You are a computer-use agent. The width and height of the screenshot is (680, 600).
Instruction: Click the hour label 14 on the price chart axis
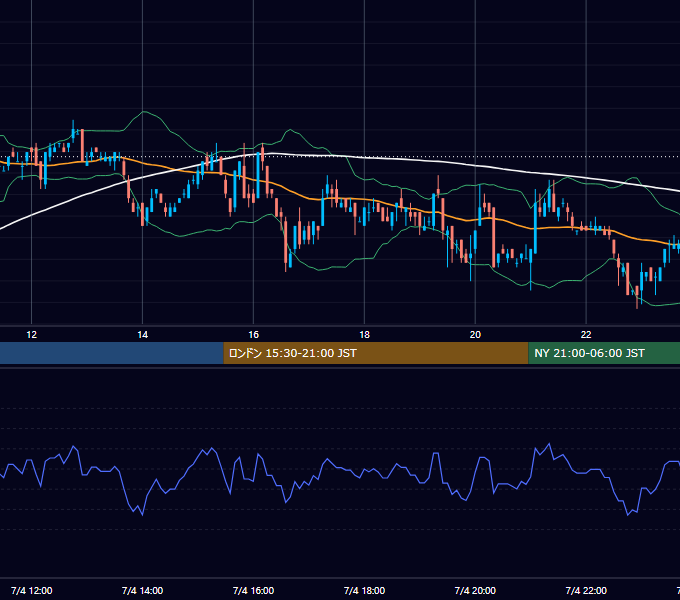click(143, 335)
